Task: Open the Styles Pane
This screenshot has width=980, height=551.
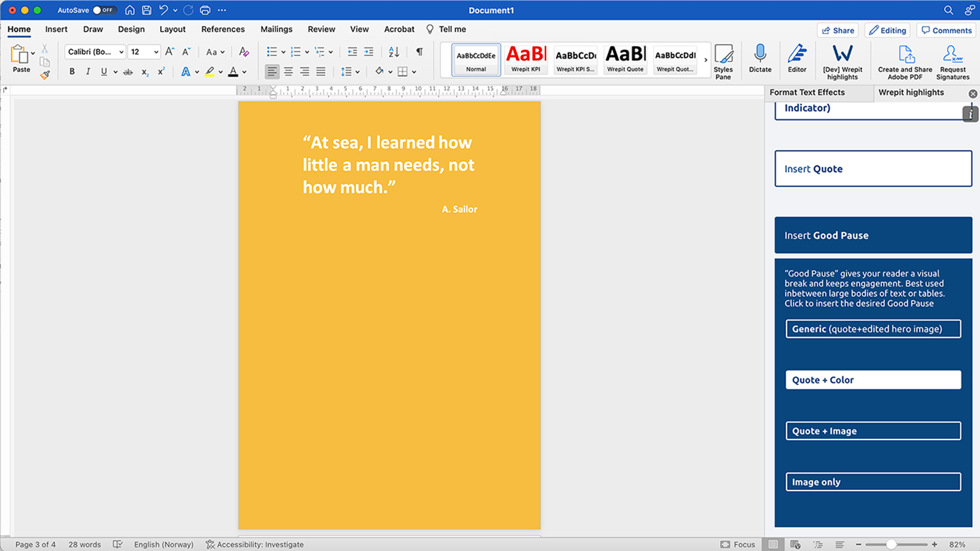Action: point(724,60)
